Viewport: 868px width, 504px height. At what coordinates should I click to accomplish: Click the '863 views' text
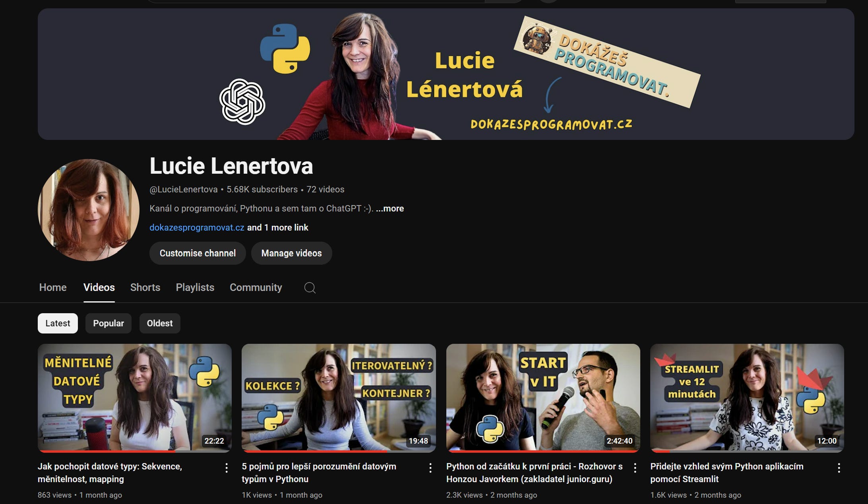point(54,495)
